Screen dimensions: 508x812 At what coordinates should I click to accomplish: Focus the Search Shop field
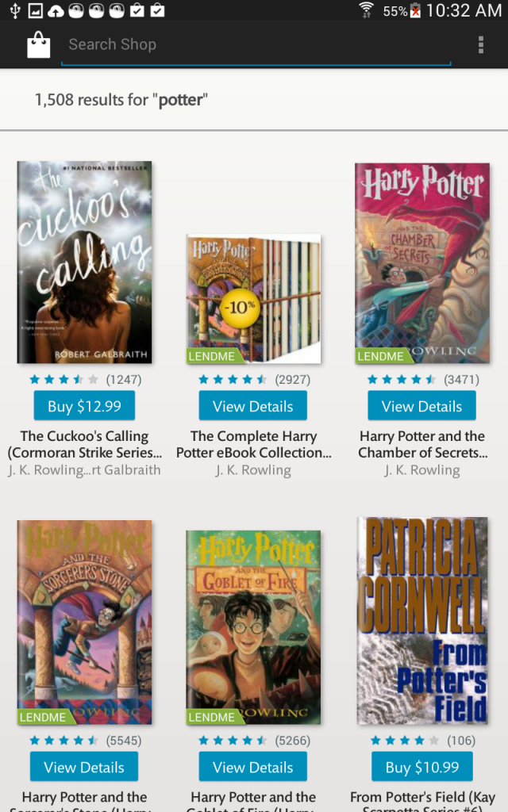[x=256, y=45]
